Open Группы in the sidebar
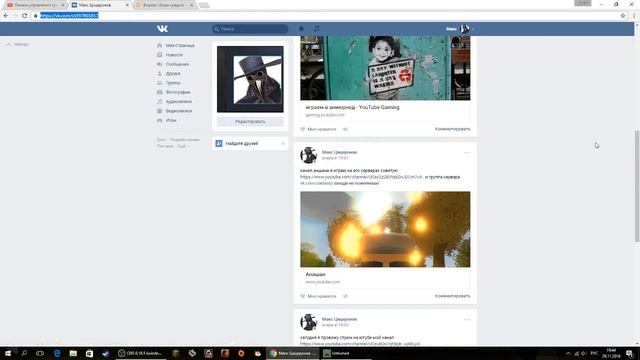 [x=173, y=83]
